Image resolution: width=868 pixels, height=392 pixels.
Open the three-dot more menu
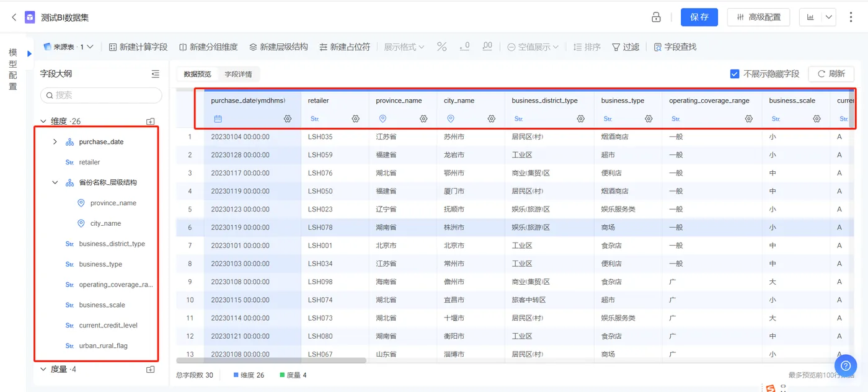click(x=851, y=17)
